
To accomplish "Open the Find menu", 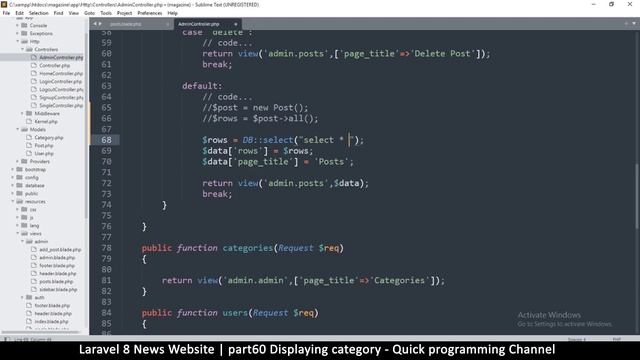I will coord(58,13).
